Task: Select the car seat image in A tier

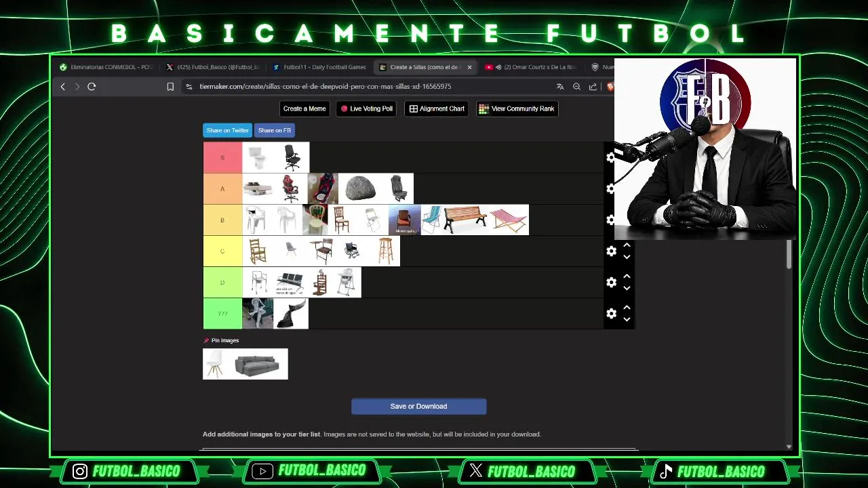Action: click(398, 188)
